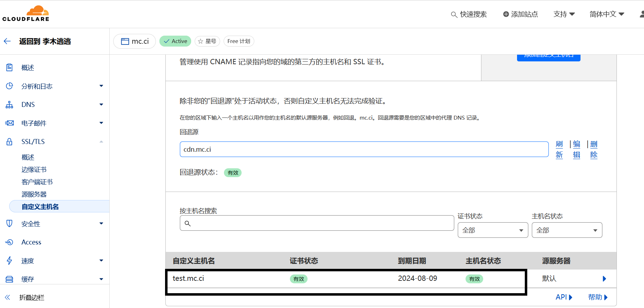Viewport: 644px width, 308px height.
Task: Click the Access arrow icon in sidebar
Action: (x=10, y=242)
